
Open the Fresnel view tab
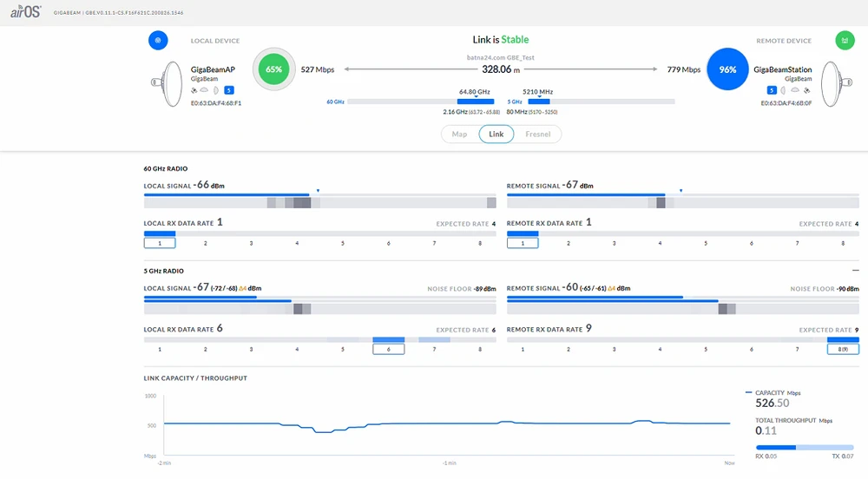(x=537, y=135)
